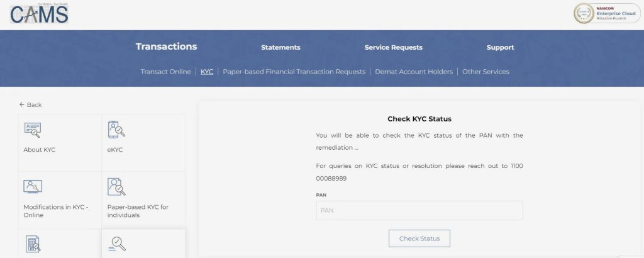Open the Transactions menu

(x=166, y=47)
